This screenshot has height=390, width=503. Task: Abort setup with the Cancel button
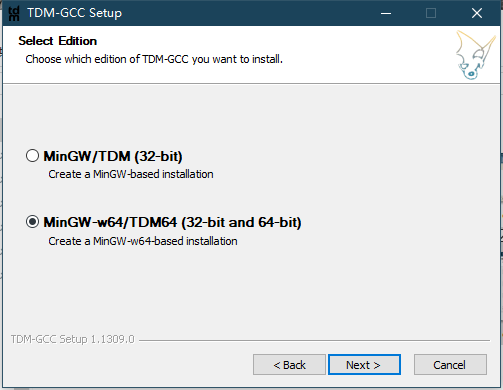pyautogui.click(x=450, y=365)
